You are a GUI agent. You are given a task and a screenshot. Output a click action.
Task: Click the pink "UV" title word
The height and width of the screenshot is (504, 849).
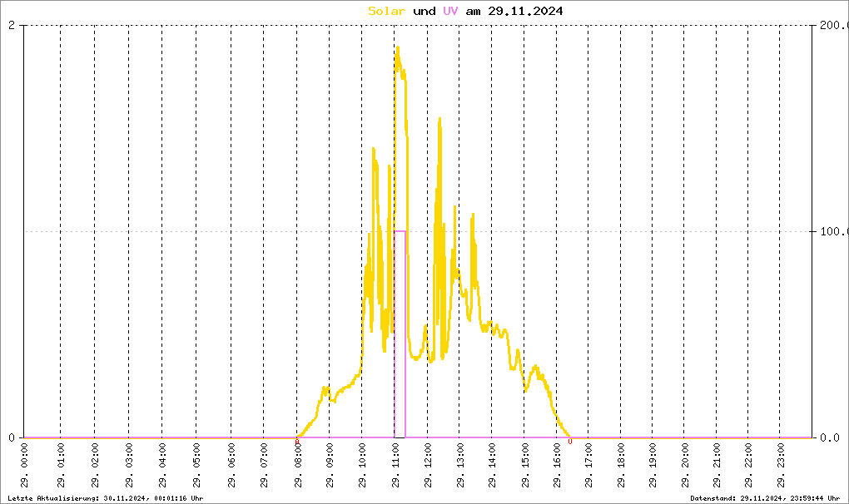point(450,11)
